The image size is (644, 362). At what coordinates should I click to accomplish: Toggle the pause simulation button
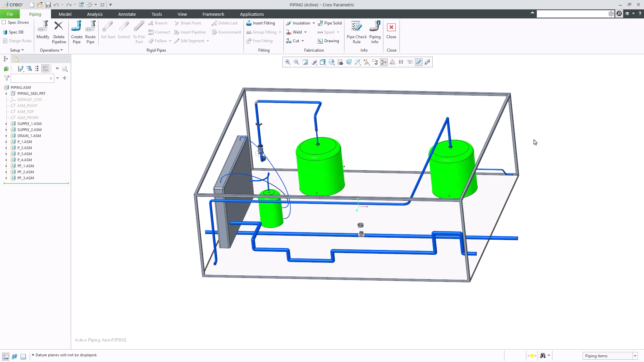click(x=401, y=62)
